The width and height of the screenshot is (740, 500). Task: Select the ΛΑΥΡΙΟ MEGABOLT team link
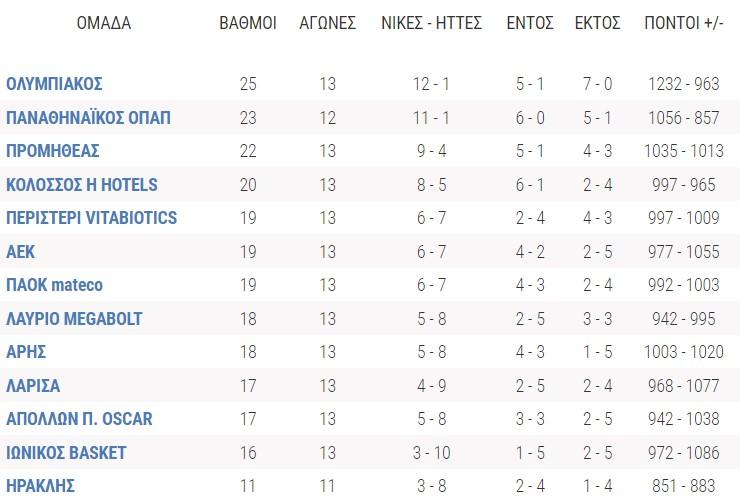[74, 319]
